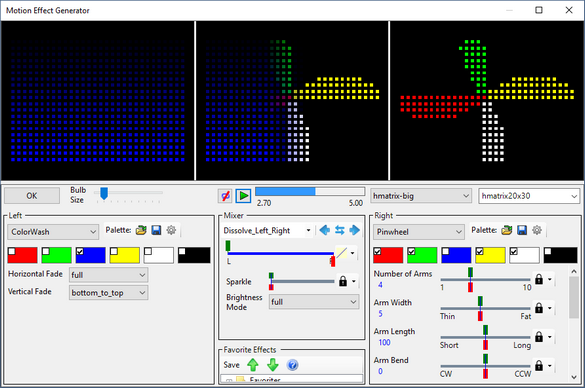Open Arm Width lock options arrow

click(550, 308)
